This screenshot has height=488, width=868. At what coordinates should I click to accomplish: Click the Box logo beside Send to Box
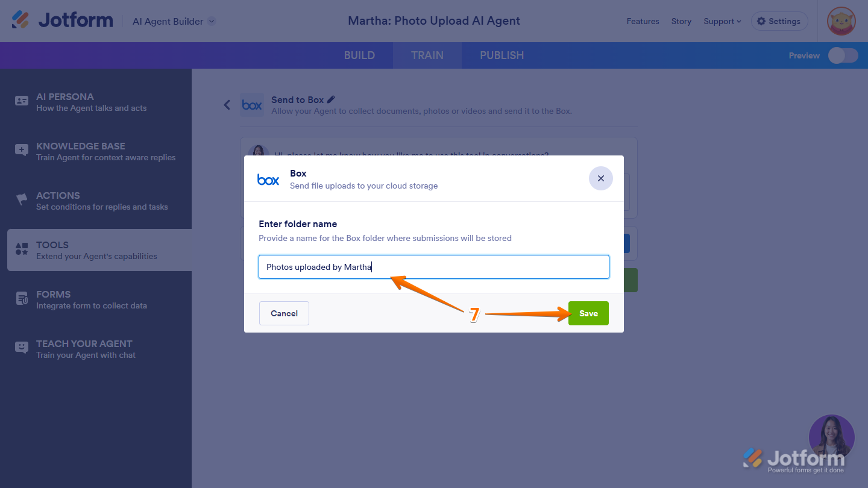(251, 105)
